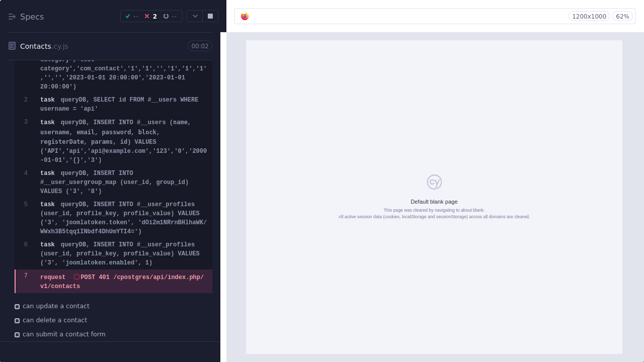Screen dimensions: 644x362
Task: Click the green passed tests checkmark
Action: point(128,17)
